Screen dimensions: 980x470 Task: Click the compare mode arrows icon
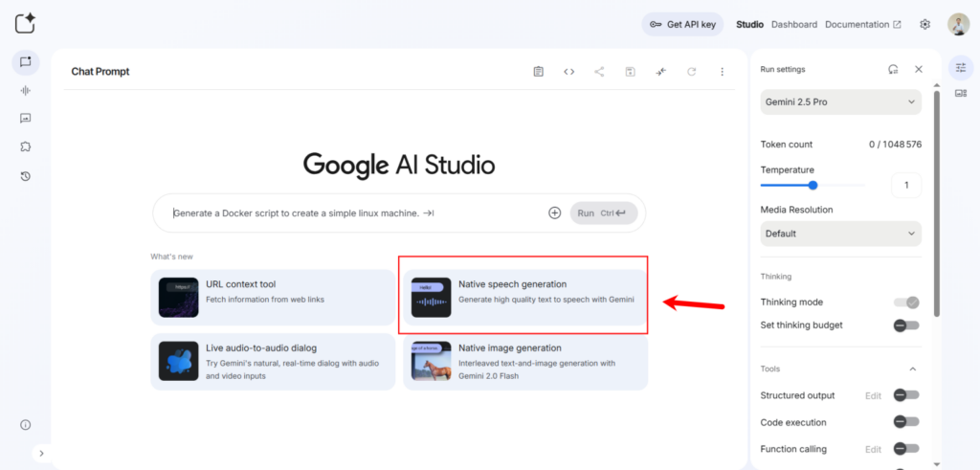pos(660,72)
